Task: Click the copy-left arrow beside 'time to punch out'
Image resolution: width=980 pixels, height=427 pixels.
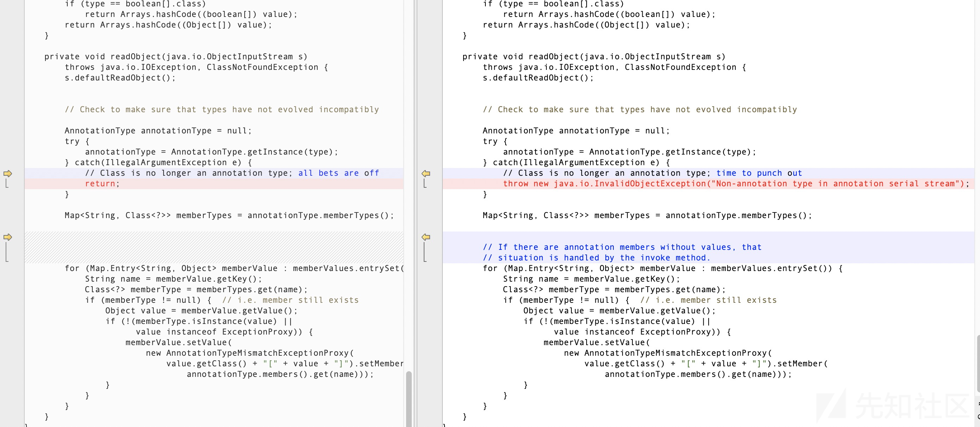Action: (x=426, y=173)
